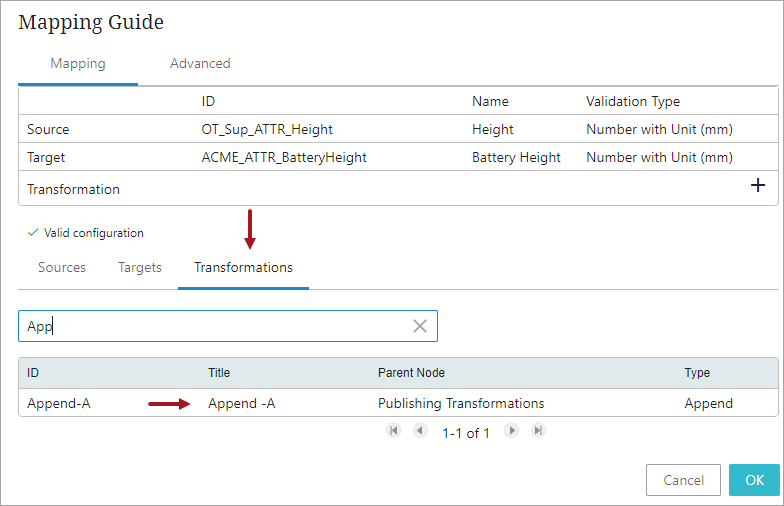
Task: Sort by the Type column header
Action: (697, 373)
